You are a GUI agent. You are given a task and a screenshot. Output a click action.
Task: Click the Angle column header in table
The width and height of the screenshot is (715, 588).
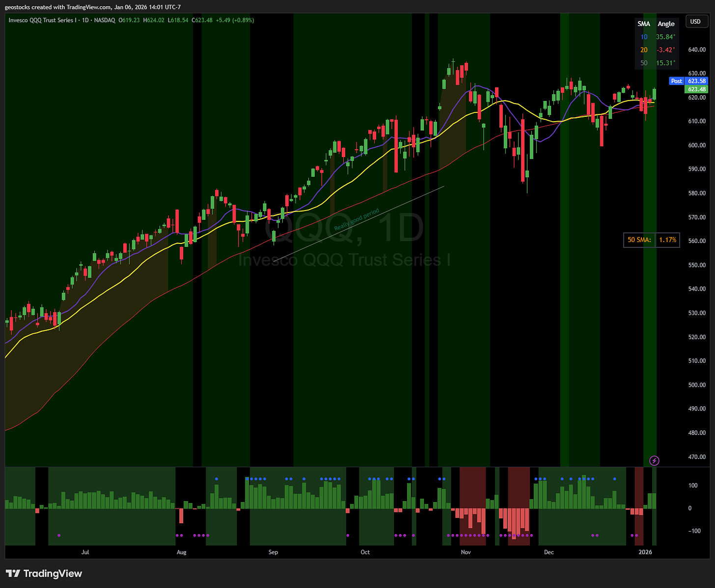[x=666, y=24]
